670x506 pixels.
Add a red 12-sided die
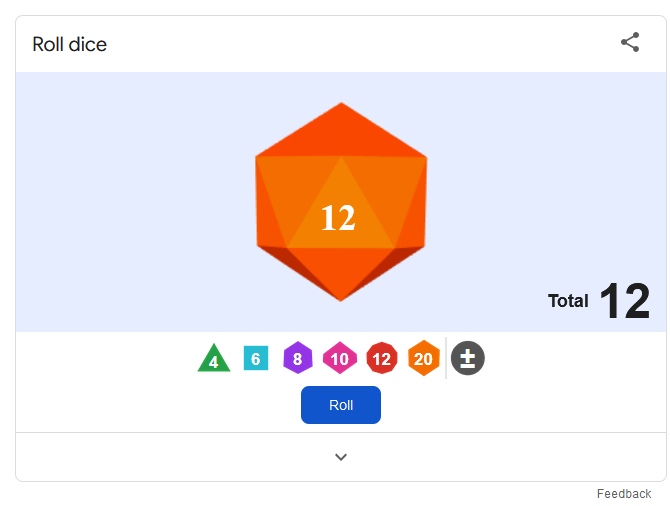382,358
